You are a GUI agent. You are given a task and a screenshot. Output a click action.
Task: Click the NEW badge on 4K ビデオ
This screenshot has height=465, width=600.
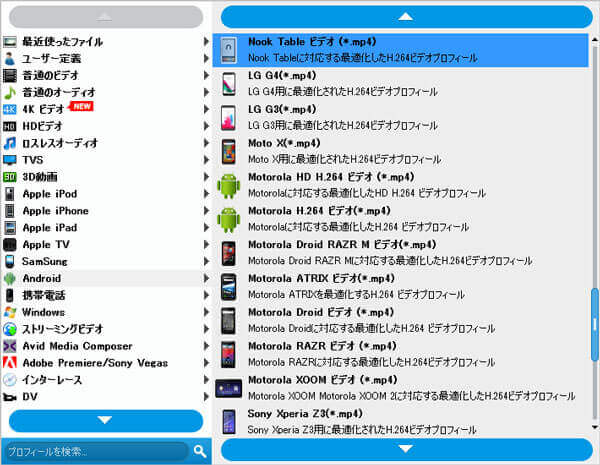pos(82,106)
